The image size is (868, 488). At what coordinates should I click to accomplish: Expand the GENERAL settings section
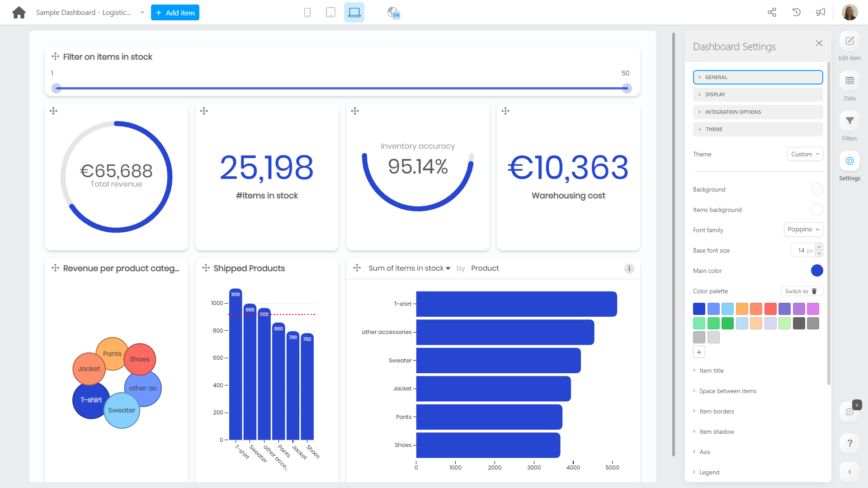758,77
